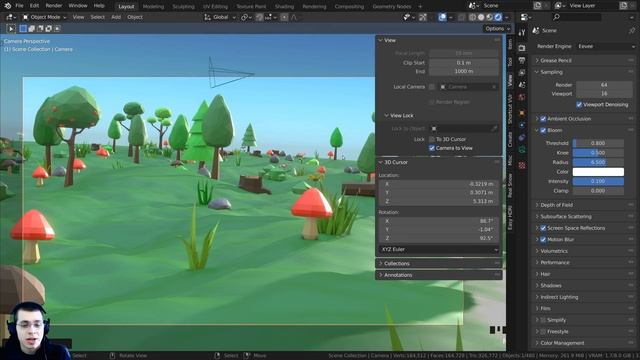Switch to solid viewport shading
Screen dimensions: 640x360
[481, 17]
